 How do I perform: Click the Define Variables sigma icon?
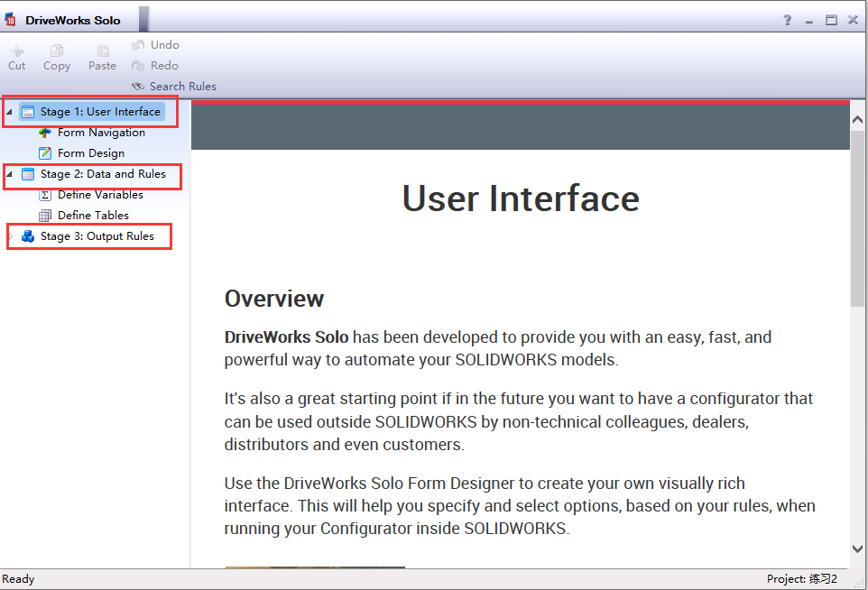(x=45, y=195)
